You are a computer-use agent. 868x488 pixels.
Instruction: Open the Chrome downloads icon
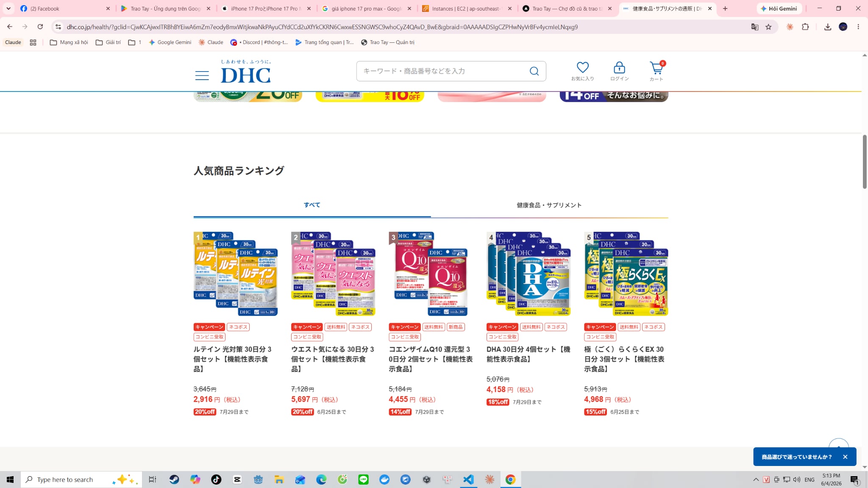[827, 27]
